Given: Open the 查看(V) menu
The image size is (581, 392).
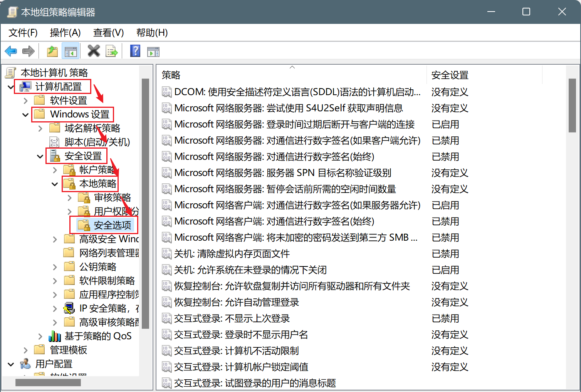Looking at the screenshot, I should (x=109, y=33).
